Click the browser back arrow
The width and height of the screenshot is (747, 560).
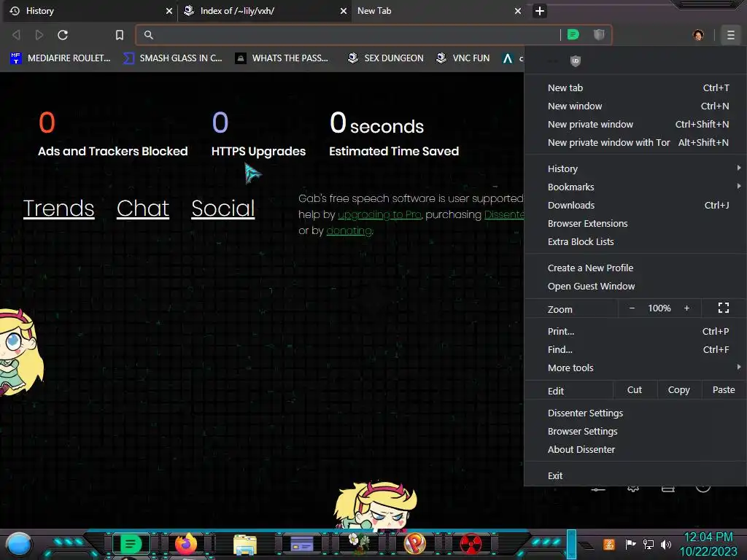pyautogui.click(x=16, y=35)
